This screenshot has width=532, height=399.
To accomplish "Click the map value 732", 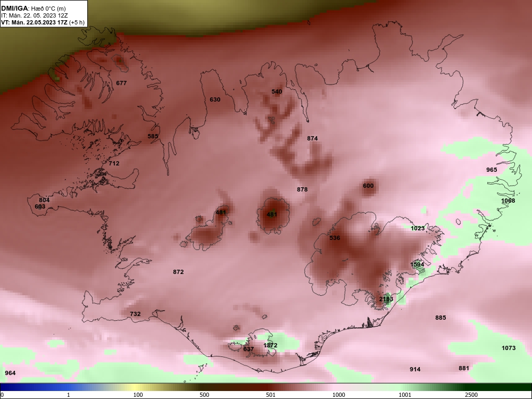I will tap(135, 314).
